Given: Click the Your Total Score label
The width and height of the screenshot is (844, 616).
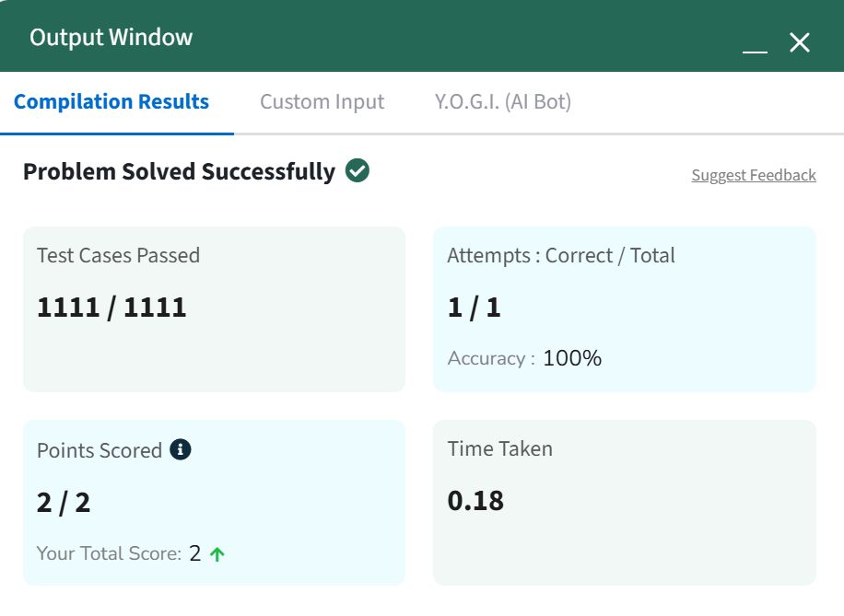Looking at the screenshot, I should pyautogui.click(x=109, y=553).
